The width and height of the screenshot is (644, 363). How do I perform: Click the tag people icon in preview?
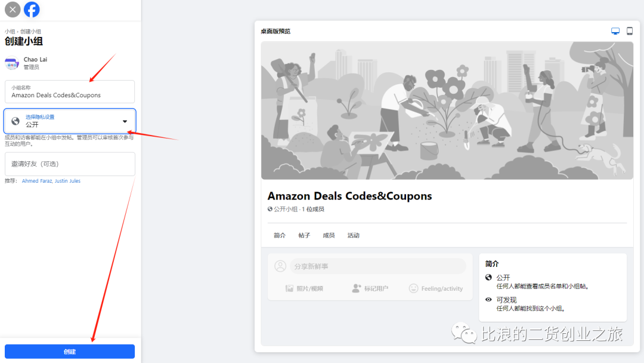point(357,288)
